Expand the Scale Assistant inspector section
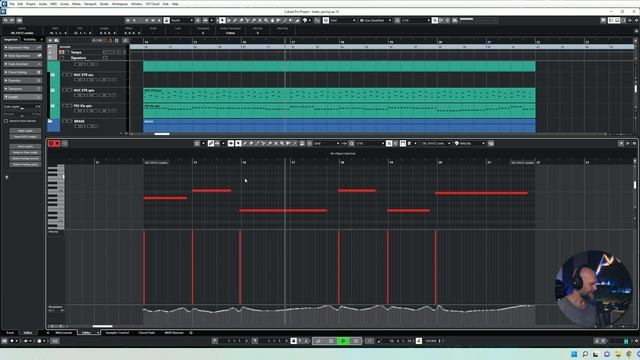The height and width of the screenshot is (360, 640). click(x=22, y=64)
